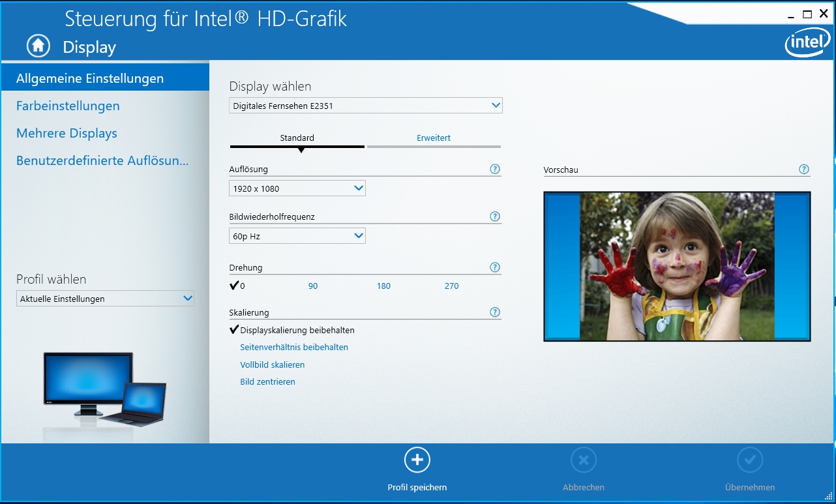Open help for Drehung

[x=495, y=267]
